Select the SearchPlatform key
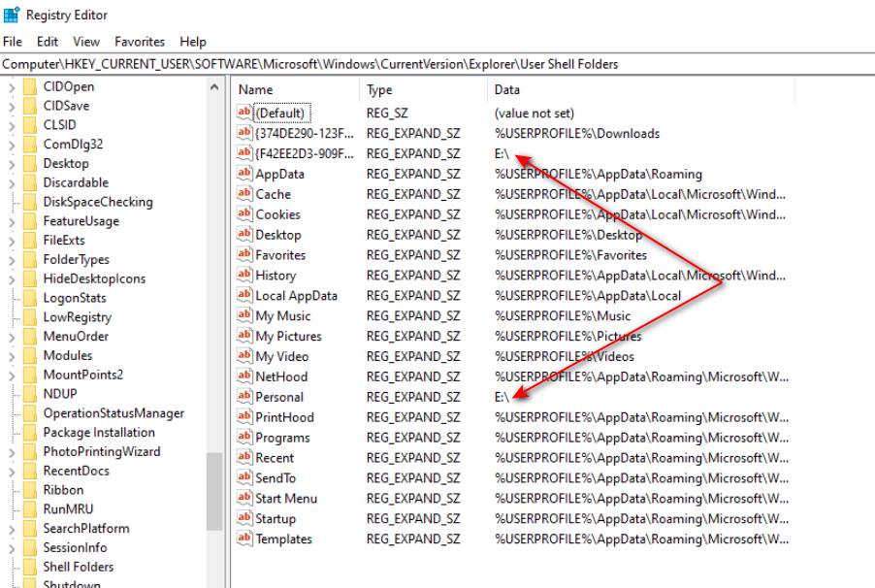The height and width of the screenshot is (588, 875). click(x=86, y=528)
